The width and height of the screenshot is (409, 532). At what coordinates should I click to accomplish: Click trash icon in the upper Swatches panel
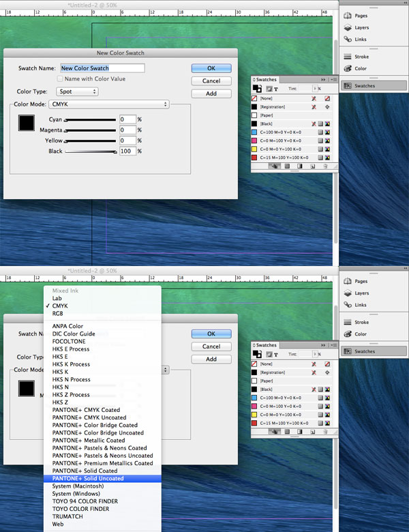point(325,166)
